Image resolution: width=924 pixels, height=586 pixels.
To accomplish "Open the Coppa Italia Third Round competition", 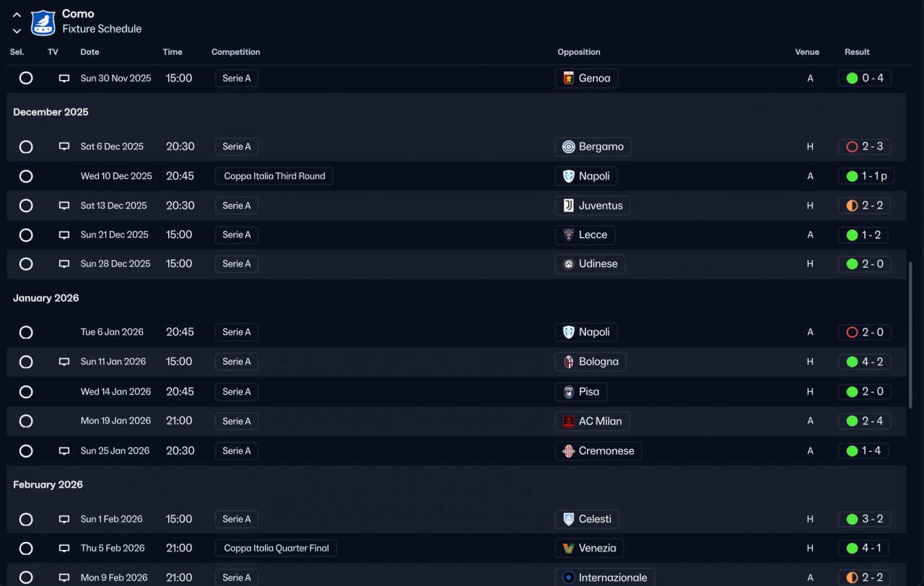I will click(x=274, y=176).
